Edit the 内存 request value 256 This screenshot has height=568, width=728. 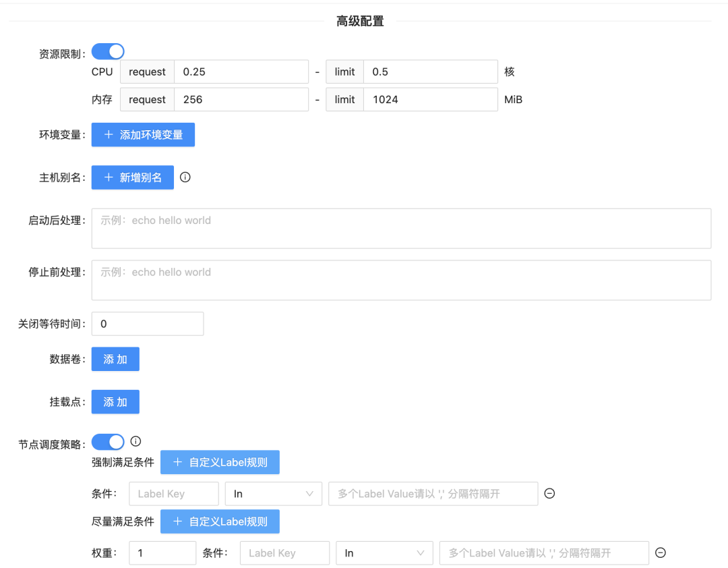[x=241, y=99]
